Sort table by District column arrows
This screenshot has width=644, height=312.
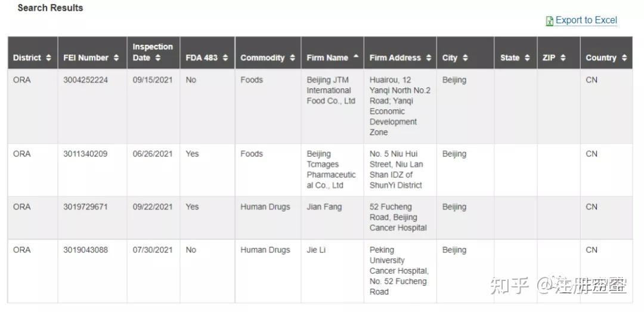(48, 58)
